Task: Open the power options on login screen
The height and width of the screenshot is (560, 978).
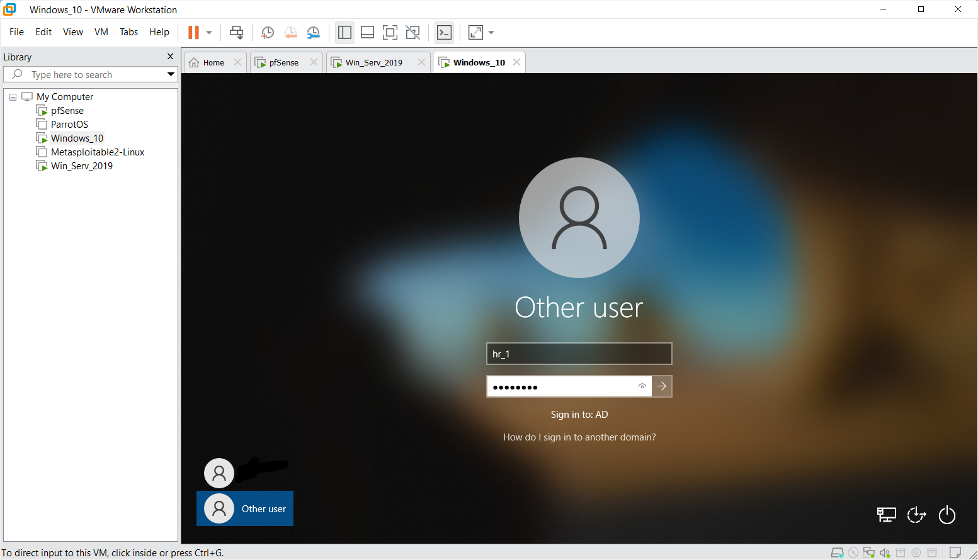Action: [947, 515]
